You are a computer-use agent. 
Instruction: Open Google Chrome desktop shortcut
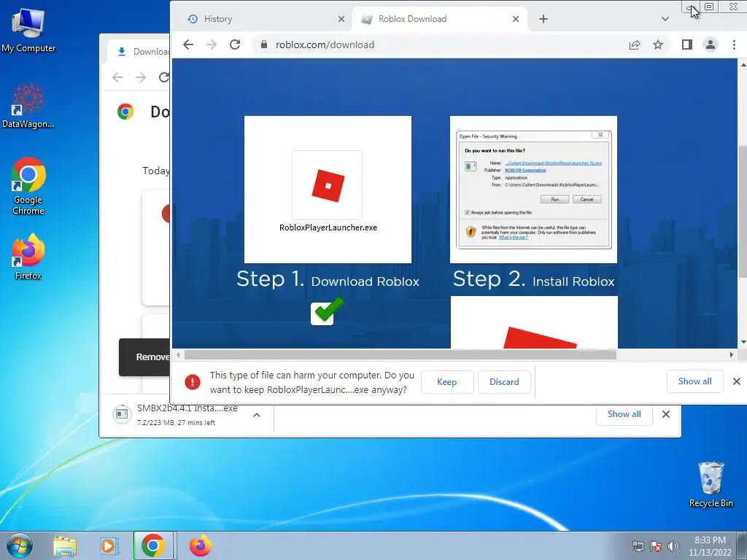tap(28, 187)
